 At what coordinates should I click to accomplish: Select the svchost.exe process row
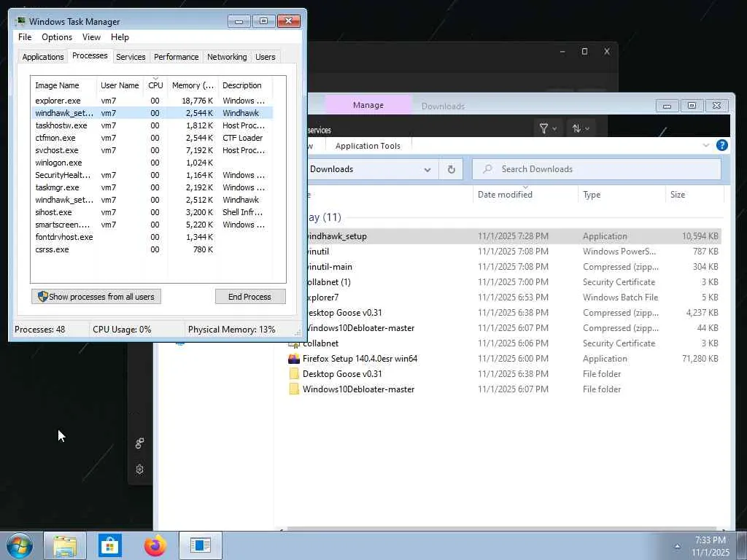152,150
